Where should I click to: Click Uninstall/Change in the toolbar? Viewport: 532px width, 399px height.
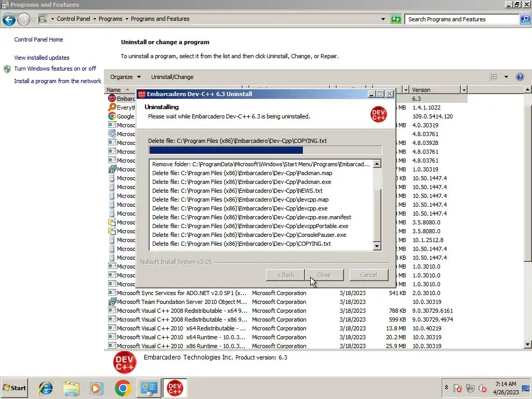click(172, 77)
